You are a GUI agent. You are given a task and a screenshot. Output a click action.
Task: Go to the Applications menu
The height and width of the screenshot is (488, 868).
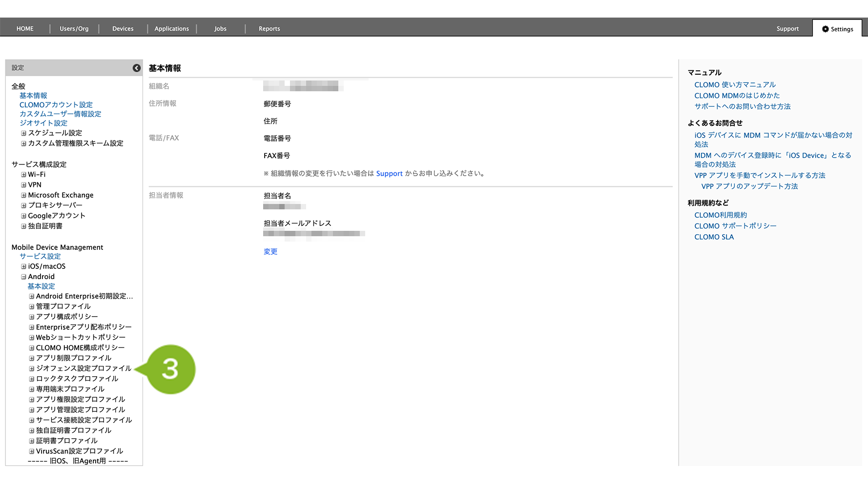pos(171,29)
